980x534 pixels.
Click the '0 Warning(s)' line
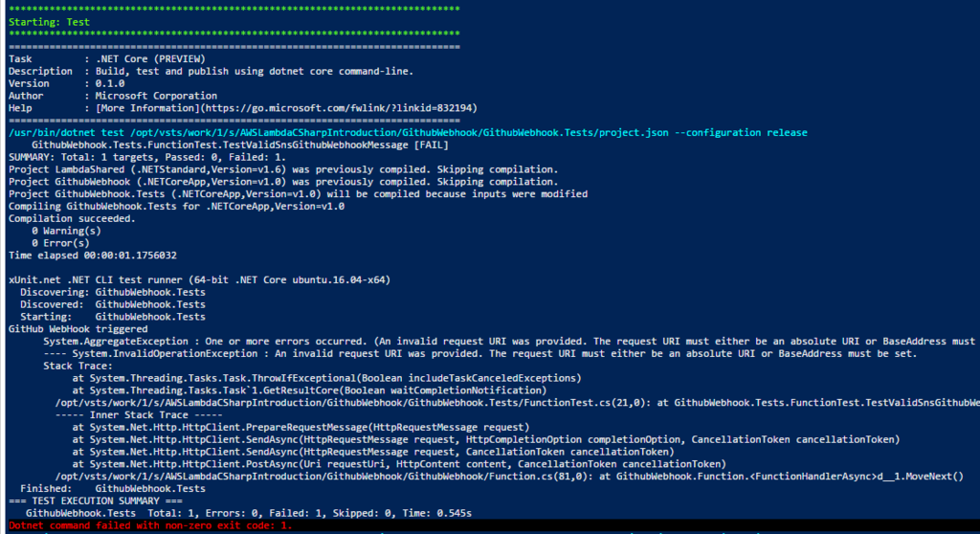click(66, 231)
